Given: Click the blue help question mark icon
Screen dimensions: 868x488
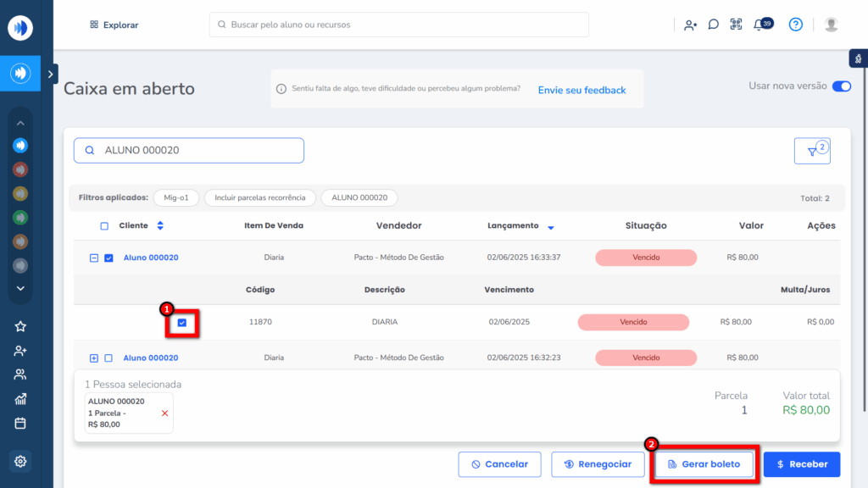Looking at the screenshot, I should pos(795,25).
